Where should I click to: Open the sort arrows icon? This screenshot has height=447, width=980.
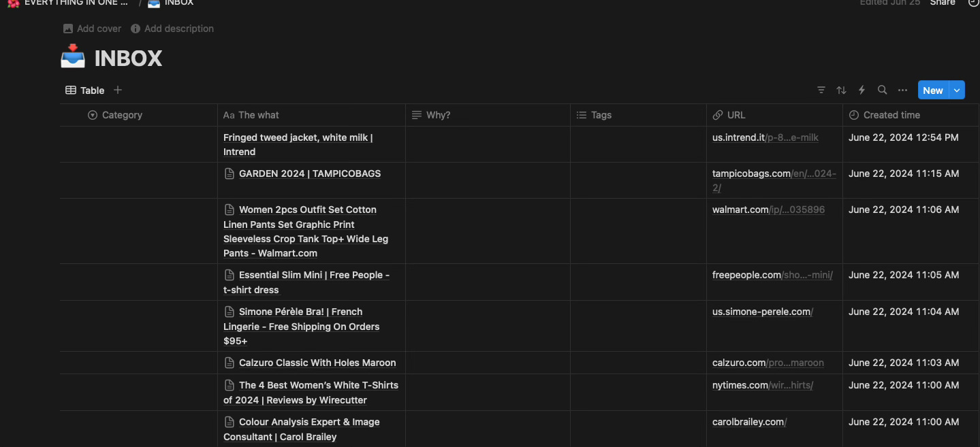(x=842, y=90)
